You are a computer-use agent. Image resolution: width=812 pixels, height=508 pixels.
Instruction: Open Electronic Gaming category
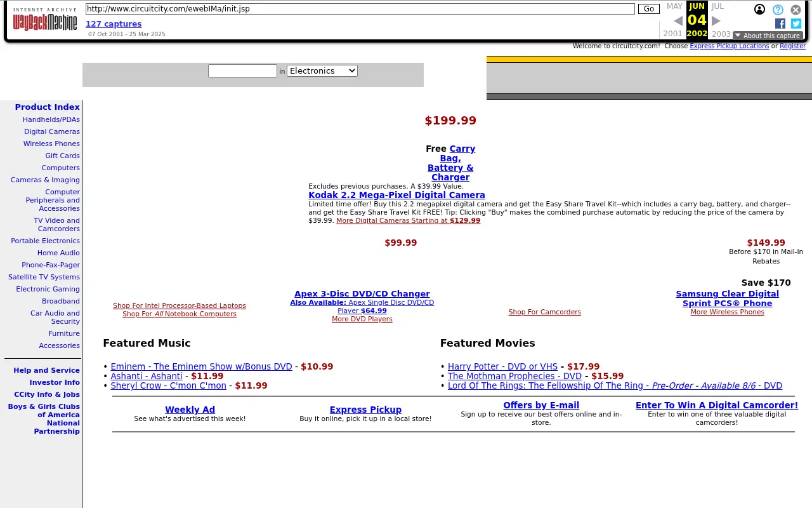tap(48, 289)
